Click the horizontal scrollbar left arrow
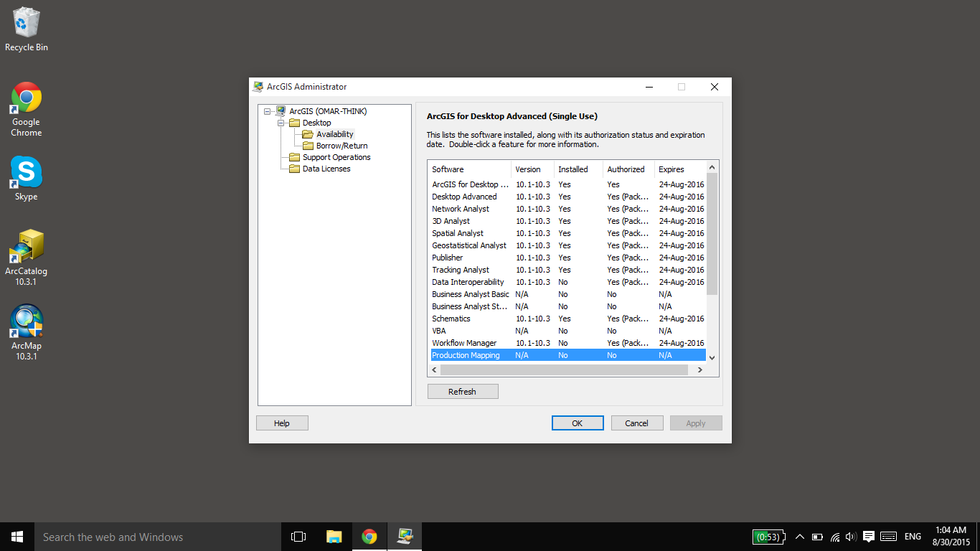The height and width of the screenshot is (551, 980). point(434,369)
